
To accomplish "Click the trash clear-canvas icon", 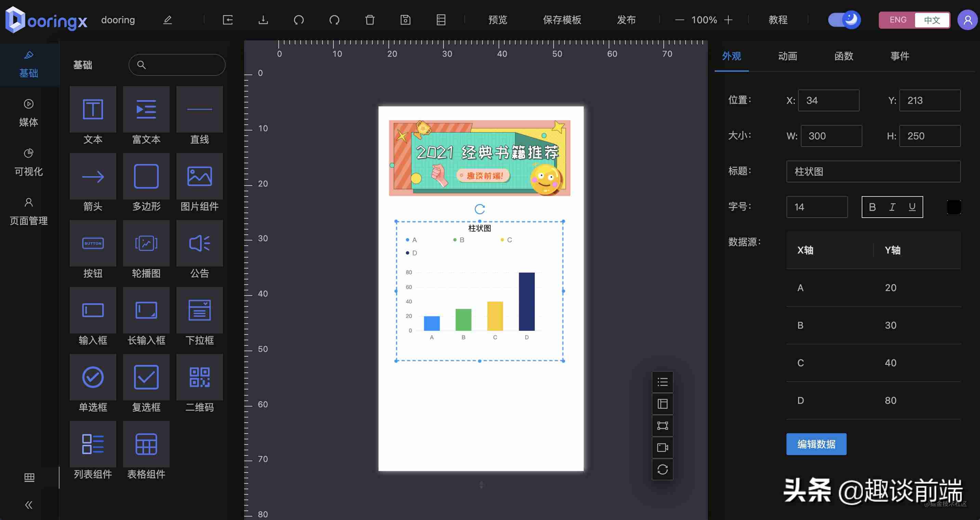I will click(370, 20).
